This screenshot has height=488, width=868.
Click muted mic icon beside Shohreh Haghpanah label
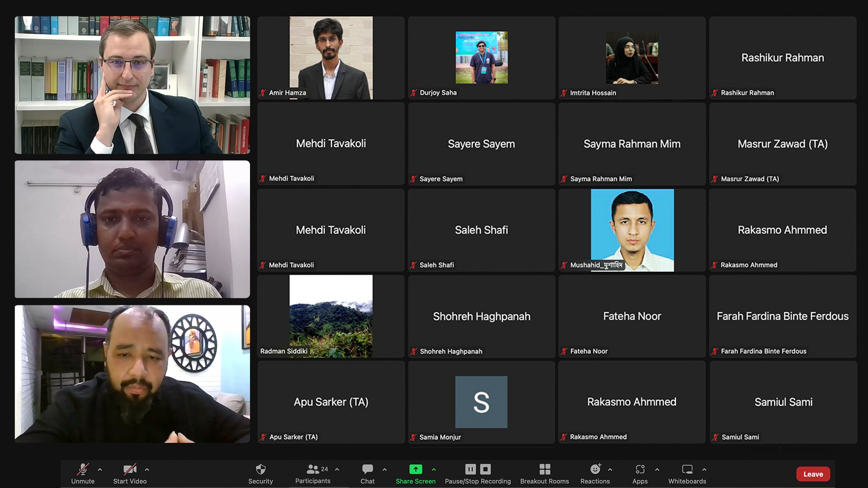413,352
